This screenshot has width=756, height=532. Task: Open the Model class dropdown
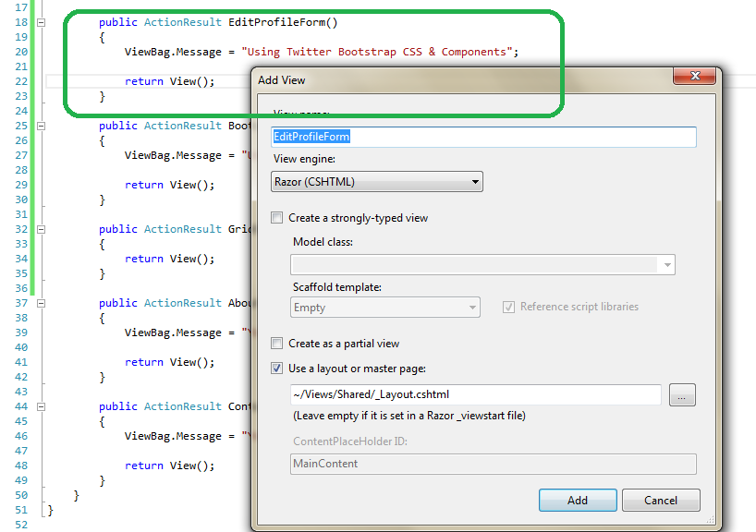tap(666, 264)
